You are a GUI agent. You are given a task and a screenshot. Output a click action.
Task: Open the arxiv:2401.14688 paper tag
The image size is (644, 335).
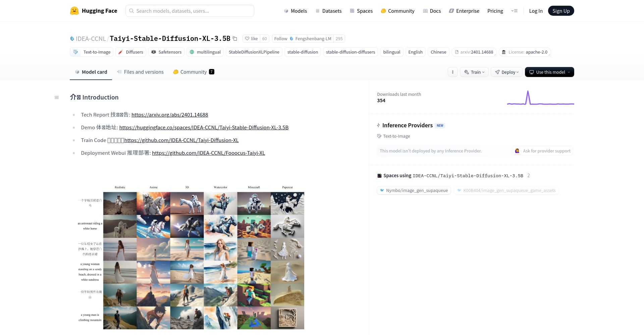pos(474,52)
